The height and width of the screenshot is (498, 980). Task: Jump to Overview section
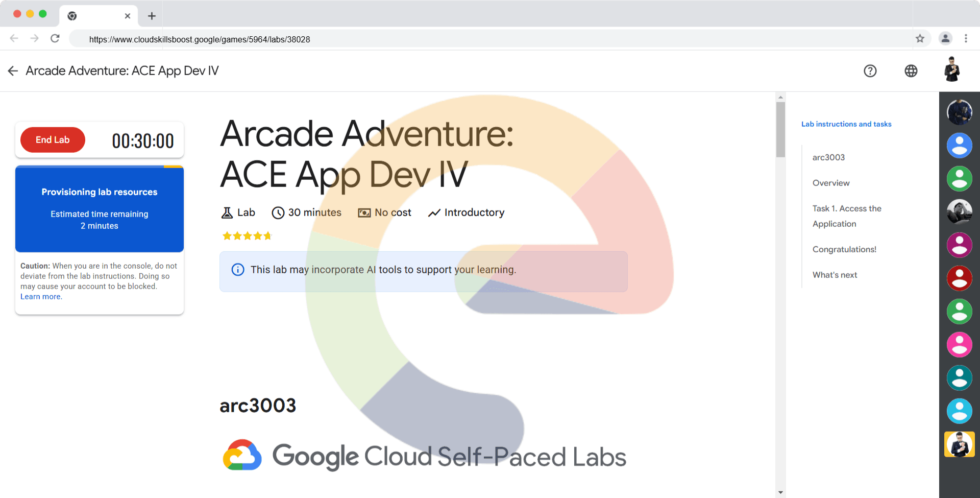(831, 183)
